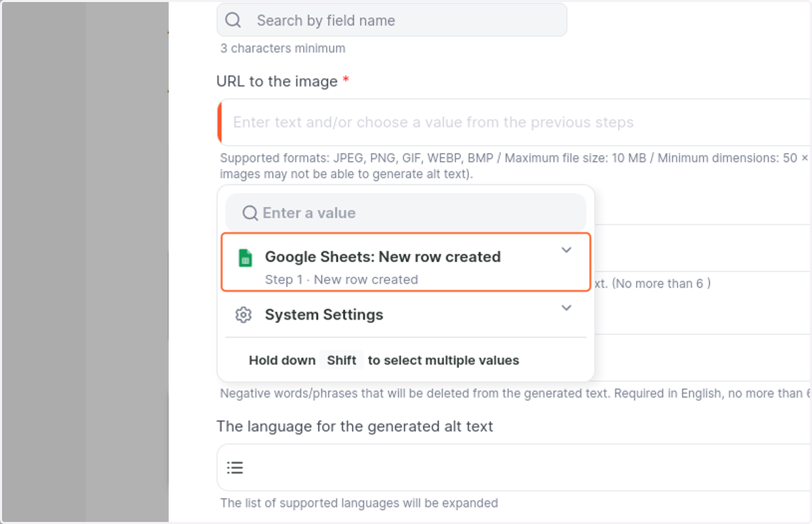This screenshot has width=812, height=524.
Task: Focus the URL to the image field
Action: 514,123
